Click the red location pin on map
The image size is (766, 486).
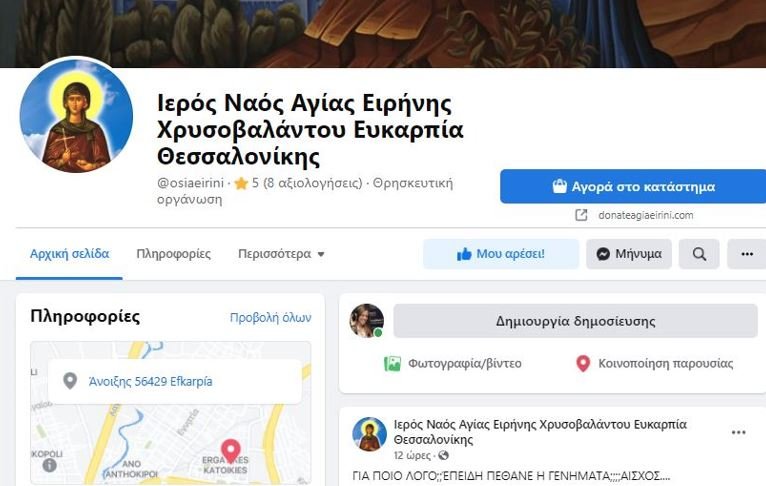(231, 450)
